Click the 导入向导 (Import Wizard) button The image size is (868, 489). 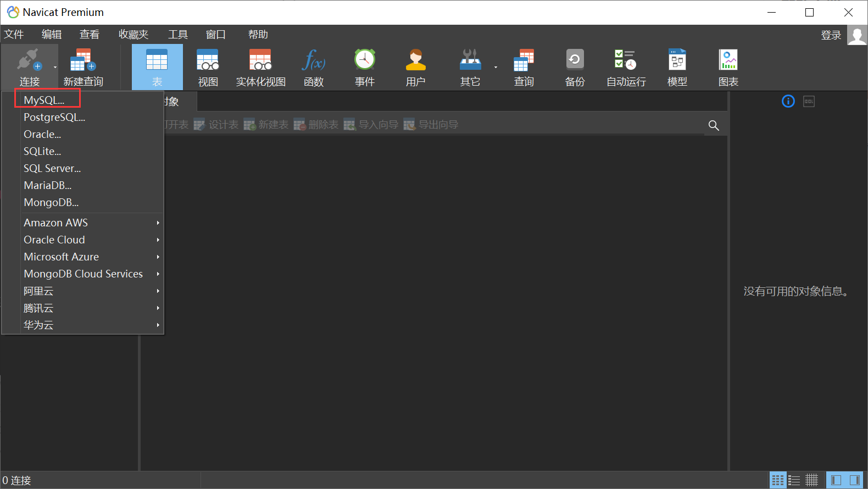pyautogui.click(x=371, y=125)
